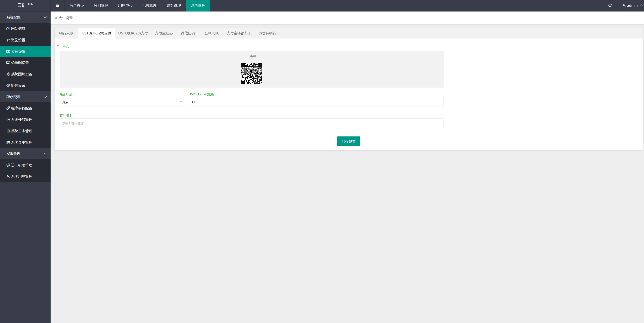Open 系统任务管理 clock item
This screenshot has width=644, height=323.
(x=22, y=119)
